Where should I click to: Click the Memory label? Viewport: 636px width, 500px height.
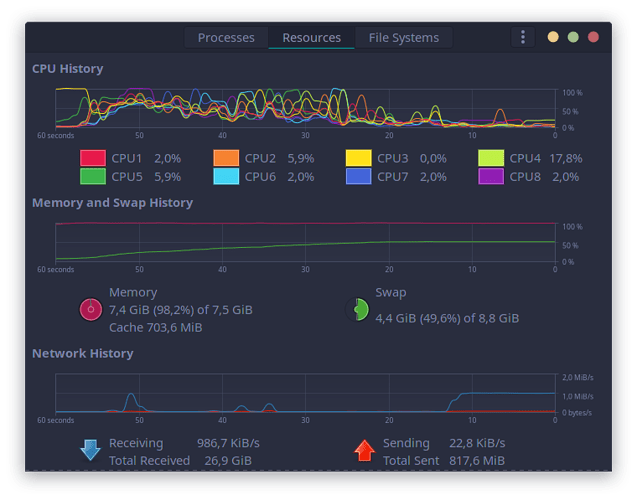133,292
